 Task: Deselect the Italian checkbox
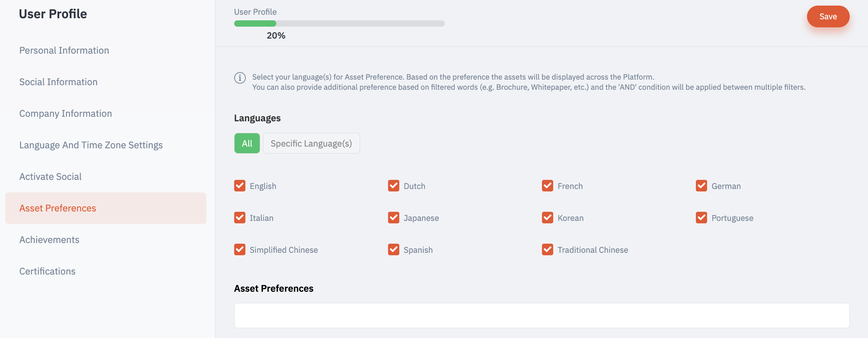click(240, 218)
